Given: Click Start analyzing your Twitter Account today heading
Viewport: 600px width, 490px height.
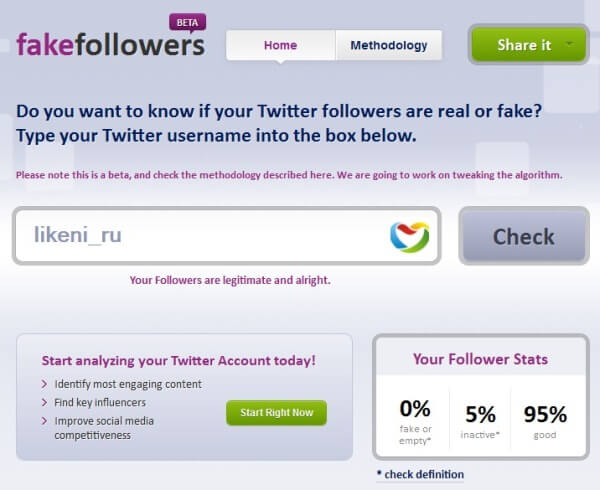Looking at the screenshot, I should [x=179, y=360].
